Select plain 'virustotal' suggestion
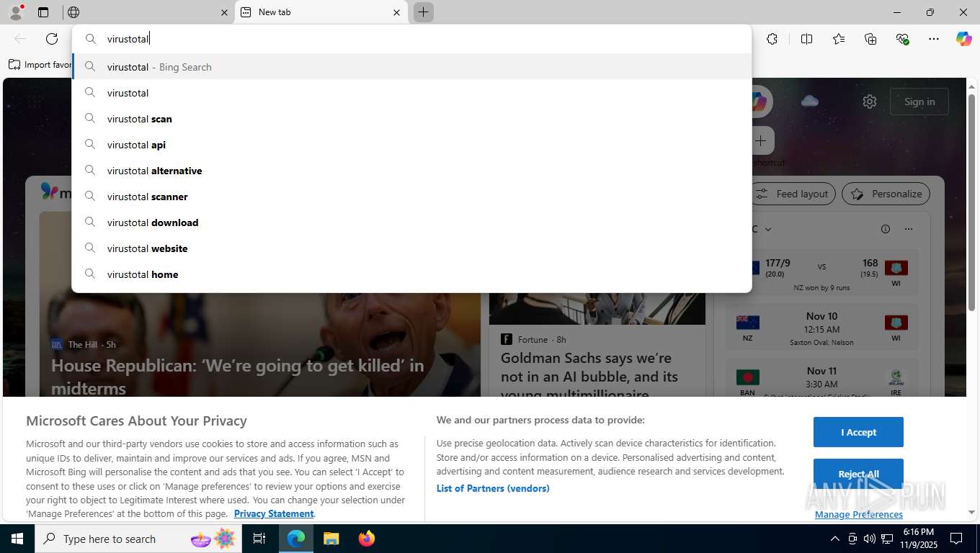 (411, 93)
